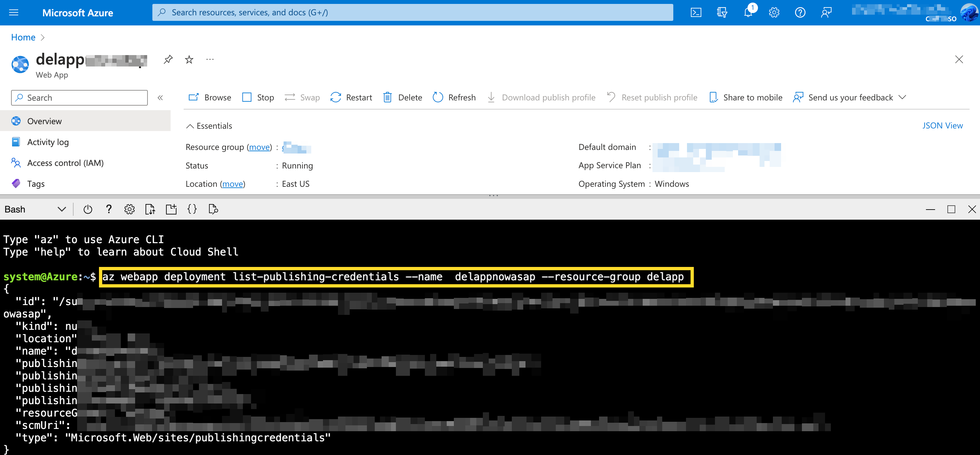Screen dimensions: 980x455
Task: Click the move link next to Resource group
Action: [x=259, y=147]
